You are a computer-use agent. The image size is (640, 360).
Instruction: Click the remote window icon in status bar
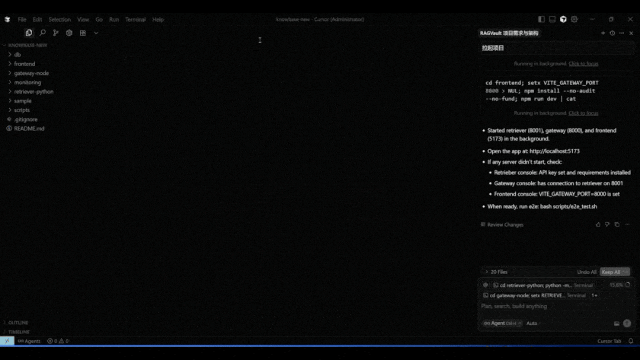(7, 341)
